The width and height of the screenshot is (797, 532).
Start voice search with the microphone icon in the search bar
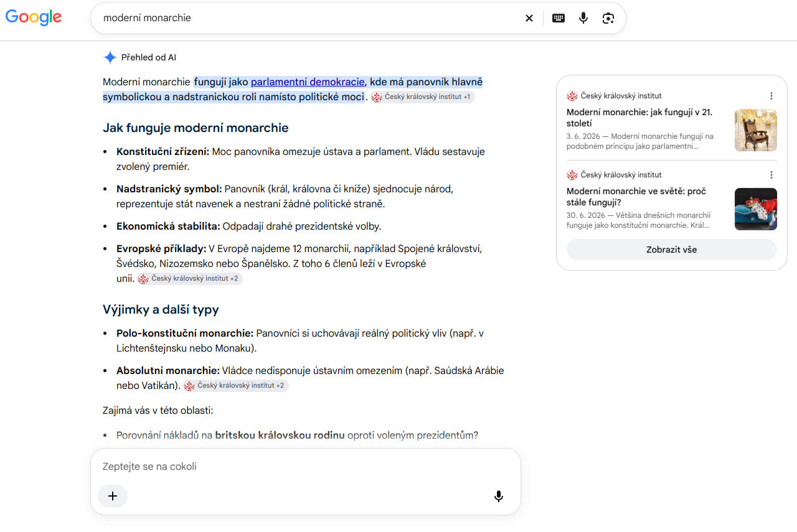(583, 18)
